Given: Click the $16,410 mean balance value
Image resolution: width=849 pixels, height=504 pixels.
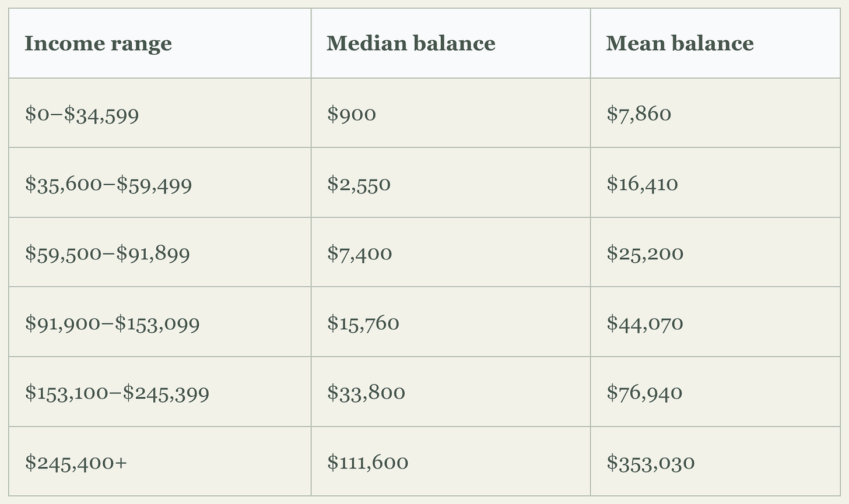Looking at the screenshot, I should pyautogui.click(x=642, y=184).
